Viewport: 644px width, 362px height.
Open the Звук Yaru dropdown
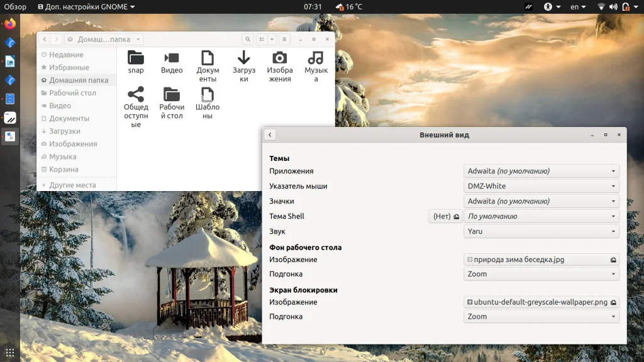coord(541,231)
